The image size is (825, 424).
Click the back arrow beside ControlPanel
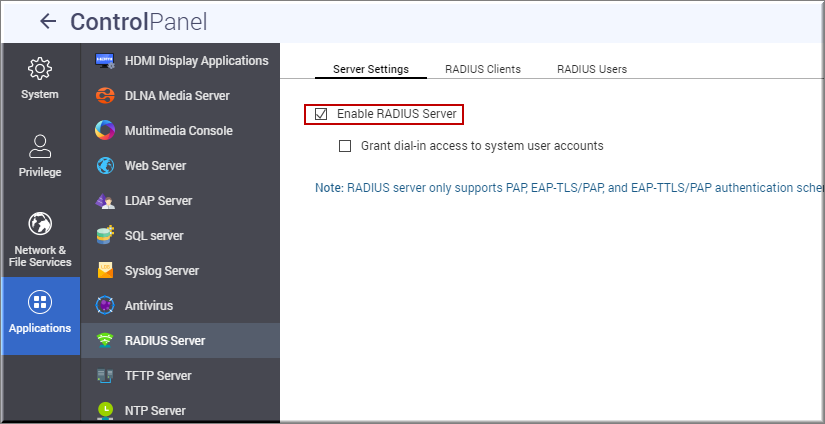point(45,22)
